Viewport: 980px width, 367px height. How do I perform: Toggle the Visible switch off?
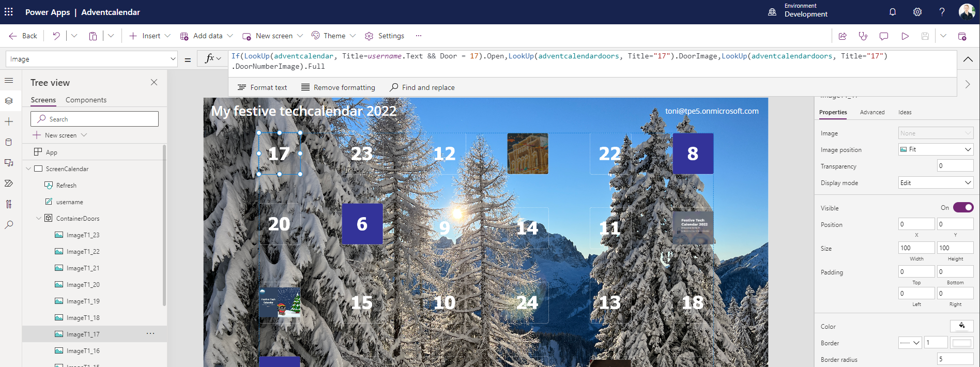(x=963, y=207)
